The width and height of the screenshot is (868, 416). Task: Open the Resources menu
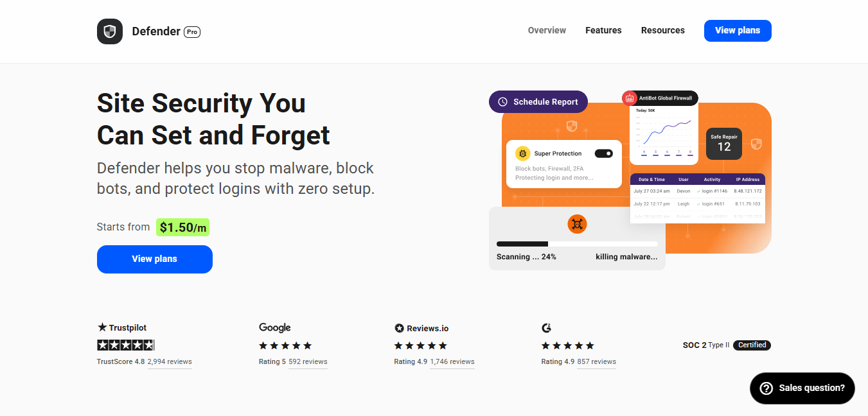(662, 30)
